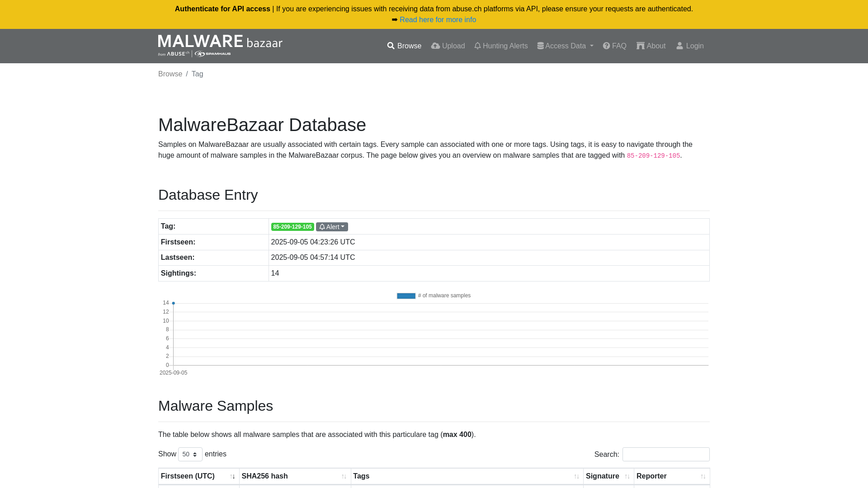Image resolution: width=868 pixels, height=488 pixels.
Task: Click the 2025-09-05 chart axis label
Action: pos(173,373)
